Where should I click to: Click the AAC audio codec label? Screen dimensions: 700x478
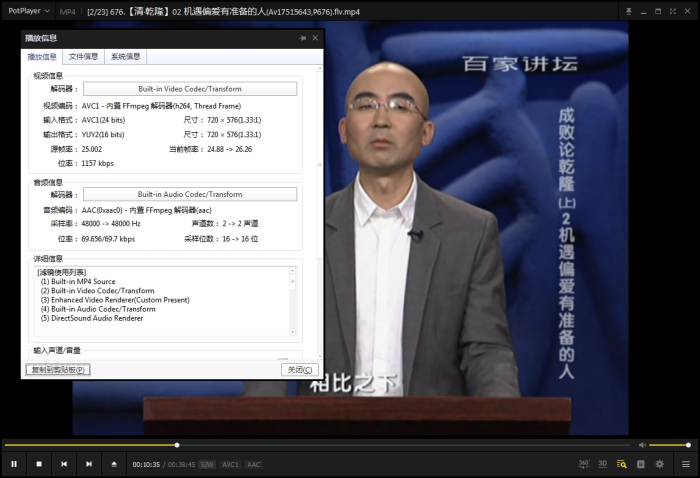(x=254, y=465)
